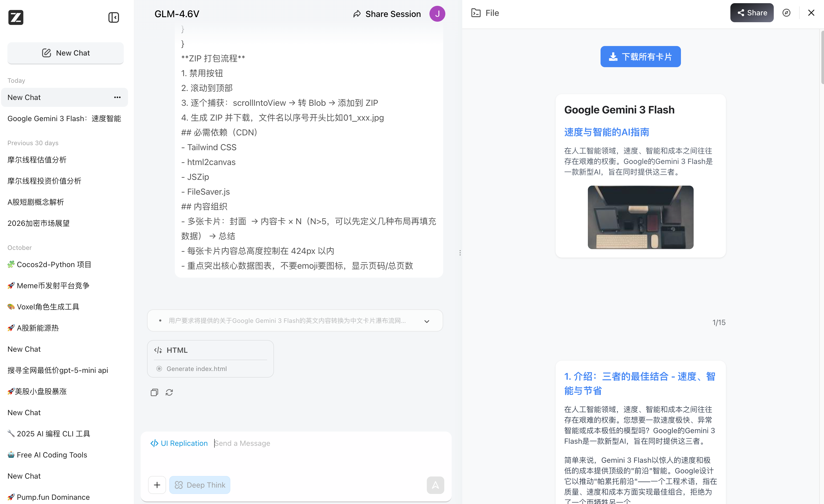Expand the collapsed thinking summary chevron
This screenshot has width=824, height=504.
(x=427, y=321)
